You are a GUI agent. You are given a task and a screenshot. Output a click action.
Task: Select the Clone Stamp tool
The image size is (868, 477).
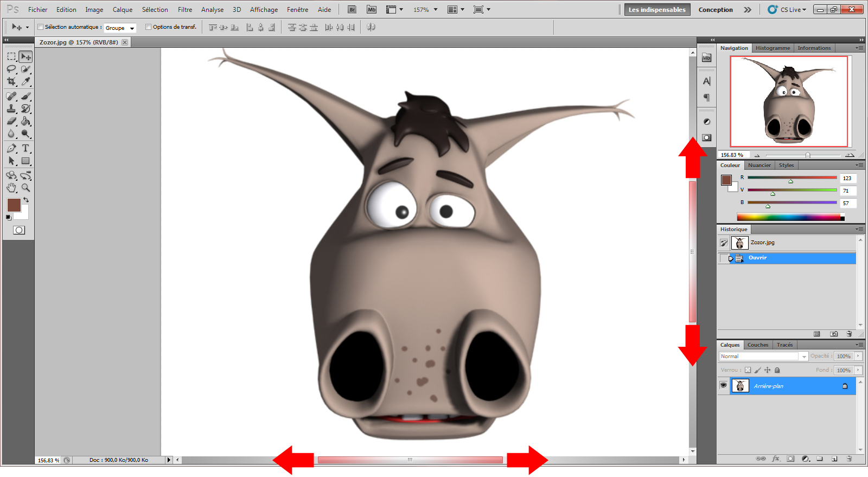pos(11,109)
